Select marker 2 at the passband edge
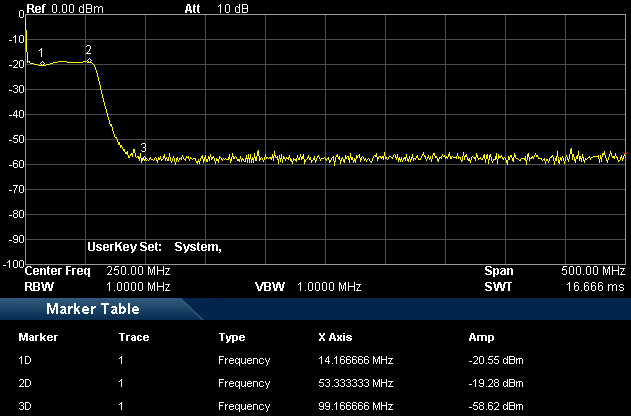The width and height of the screenshot is (631, 416). pos(89,60)
